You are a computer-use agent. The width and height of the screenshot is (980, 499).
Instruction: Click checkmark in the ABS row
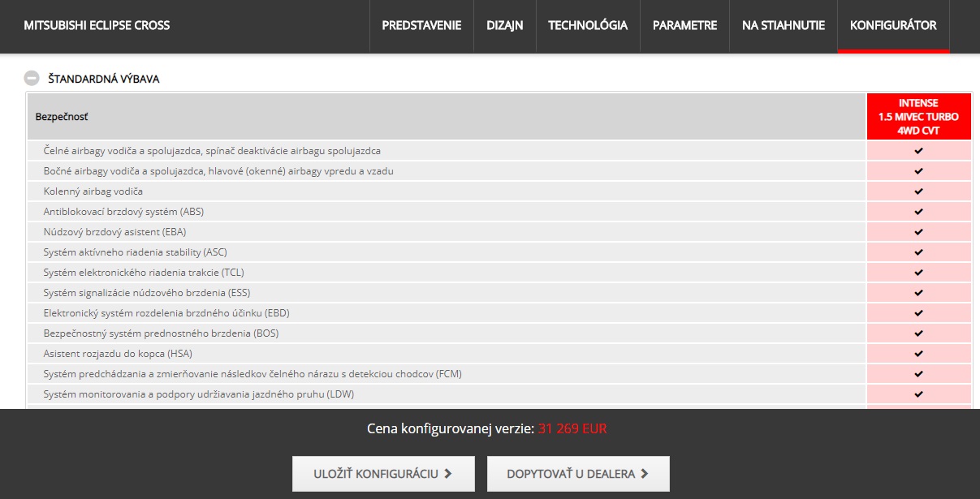[918, 212]
